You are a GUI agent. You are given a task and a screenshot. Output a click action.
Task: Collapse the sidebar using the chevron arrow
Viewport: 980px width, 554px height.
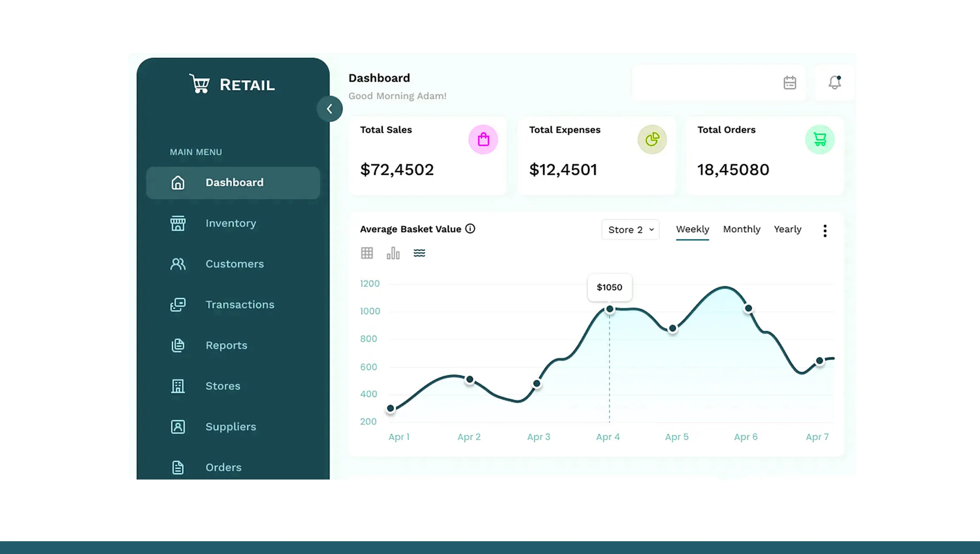[x=330, y=108]
